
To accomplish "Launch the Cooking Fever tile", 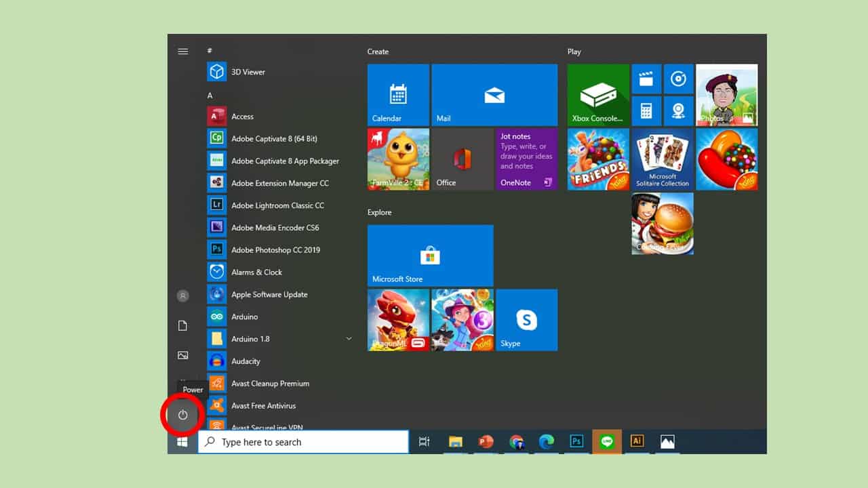I will coord(663,224).
